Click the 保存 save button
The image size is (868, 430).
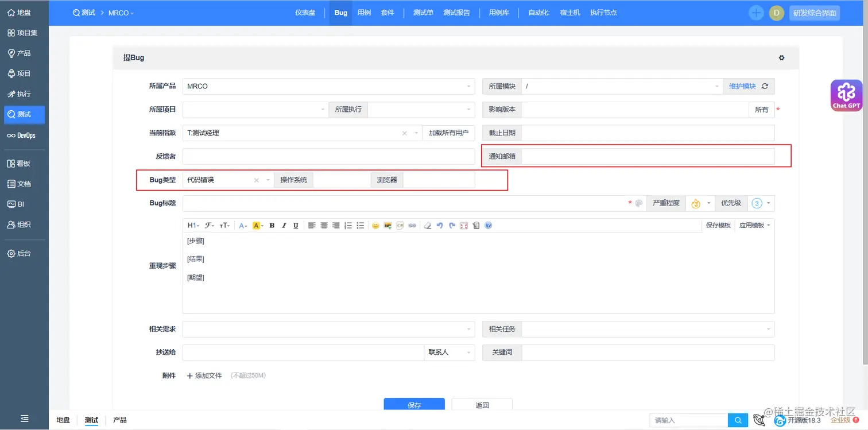(414, 405)
